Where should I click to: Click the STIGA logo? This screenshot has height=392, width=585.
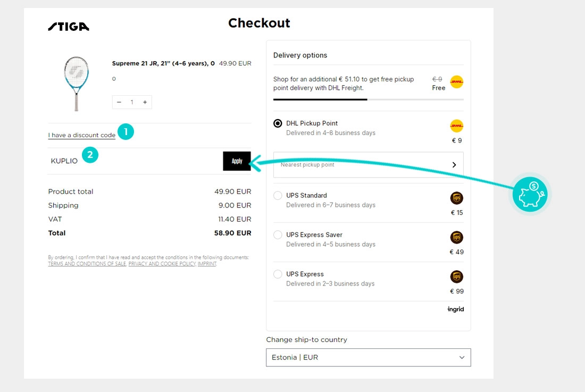(x=69, y=27)
